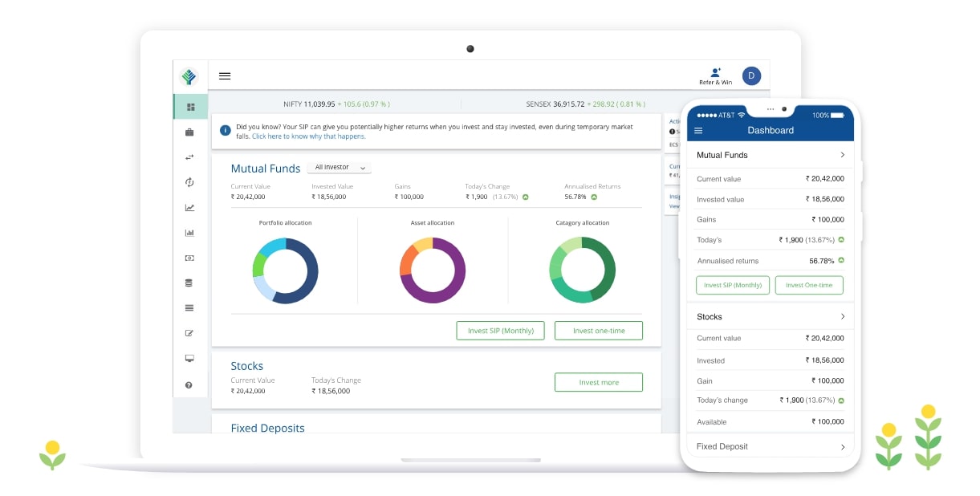Click the blue info icon in the tip banner
This screenshot has height=496, width=980.
point(226,130)
